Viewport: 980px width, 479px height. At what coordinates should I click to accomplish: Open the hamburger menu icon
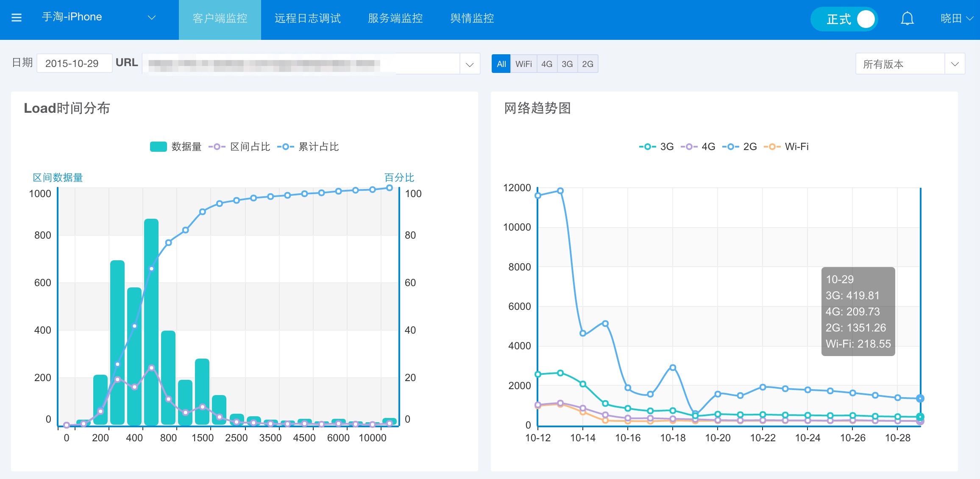[x=16, y=18]
